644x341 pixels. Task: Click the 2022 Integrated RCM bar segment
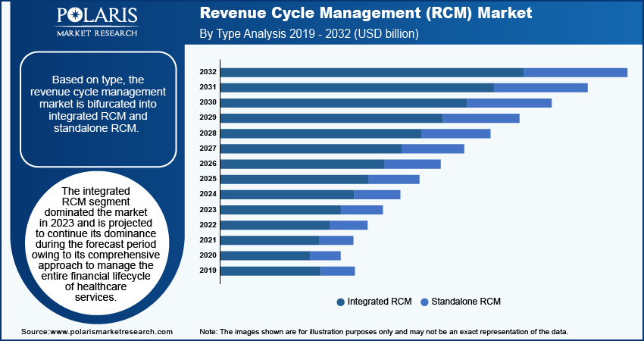point(275,225)
